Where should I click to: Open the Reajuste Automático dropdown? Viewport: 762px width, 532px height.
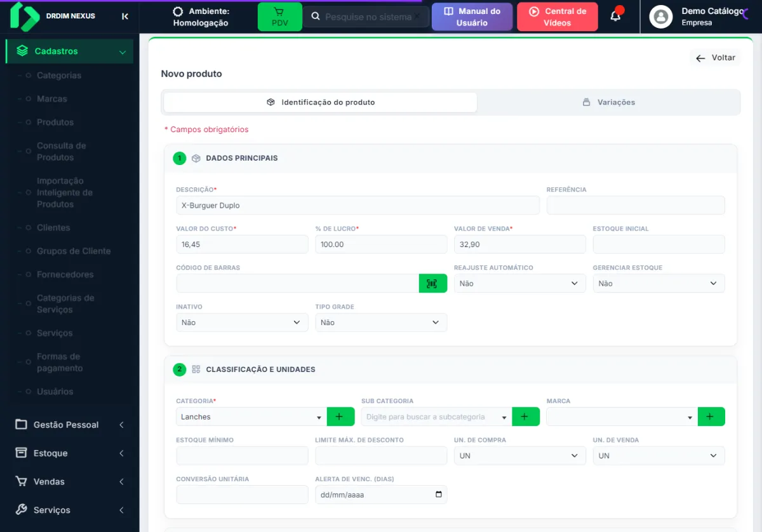pyautogui.click(x=519, y=283)
